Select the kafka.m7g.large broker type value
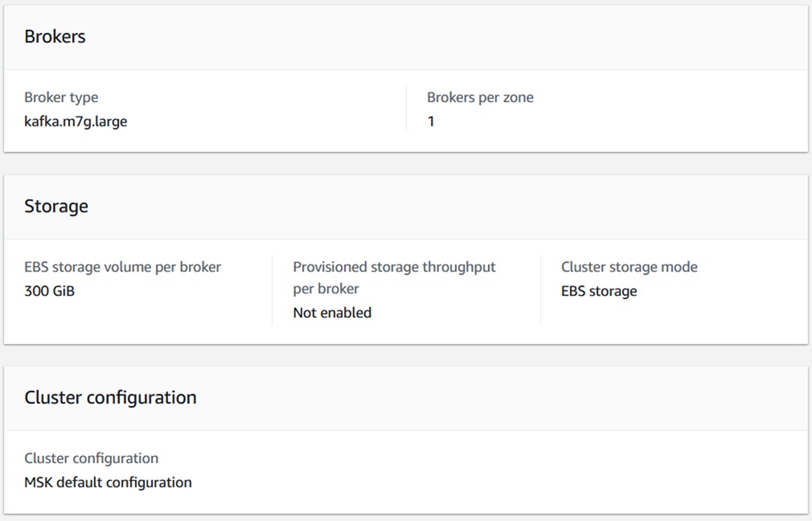Image resolution: width=812 pixels, height=521 pixels. tap(76, 121)
